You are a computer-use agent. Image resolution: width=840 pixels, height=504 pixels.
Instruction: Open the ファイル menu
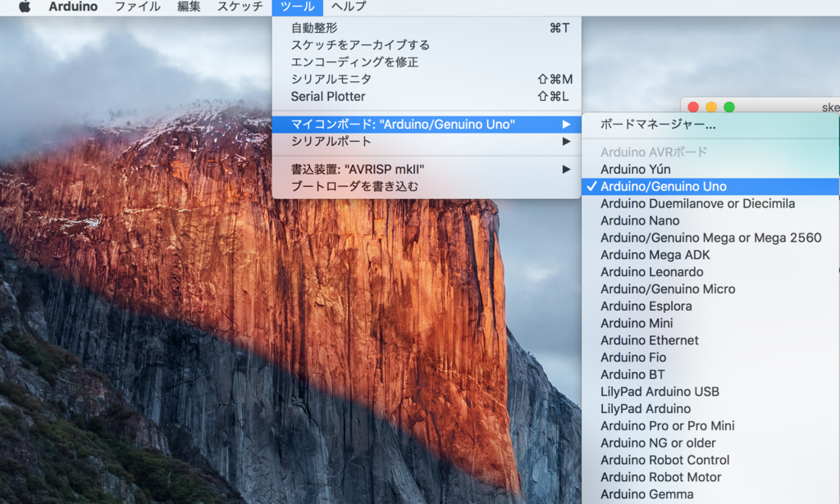138,7
